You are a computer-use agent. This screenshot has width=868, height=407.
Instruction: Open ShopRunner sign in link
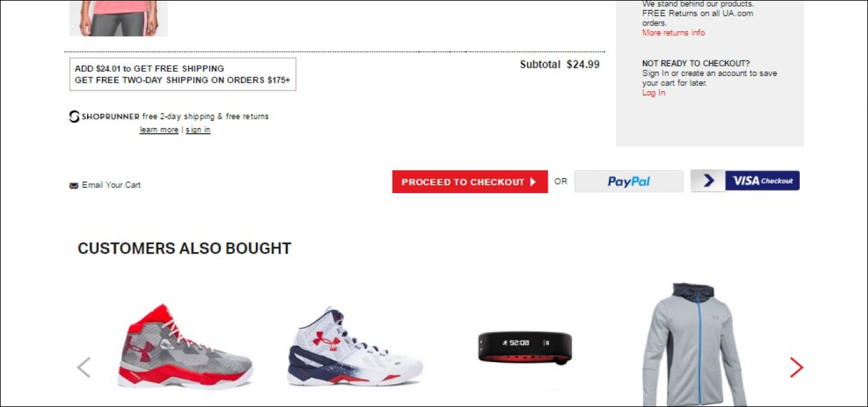(x=198, y=130)
